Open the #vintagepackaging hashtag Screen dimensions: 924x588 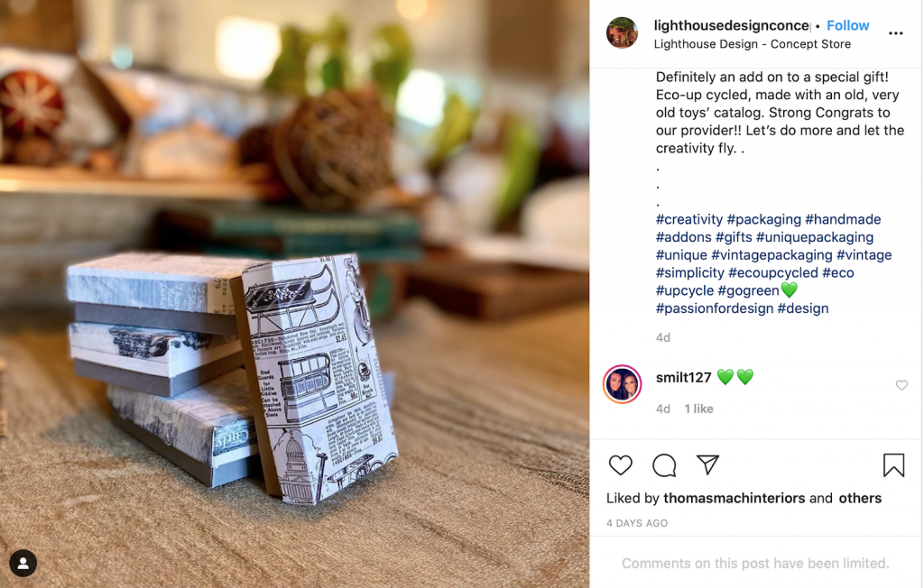772,255
